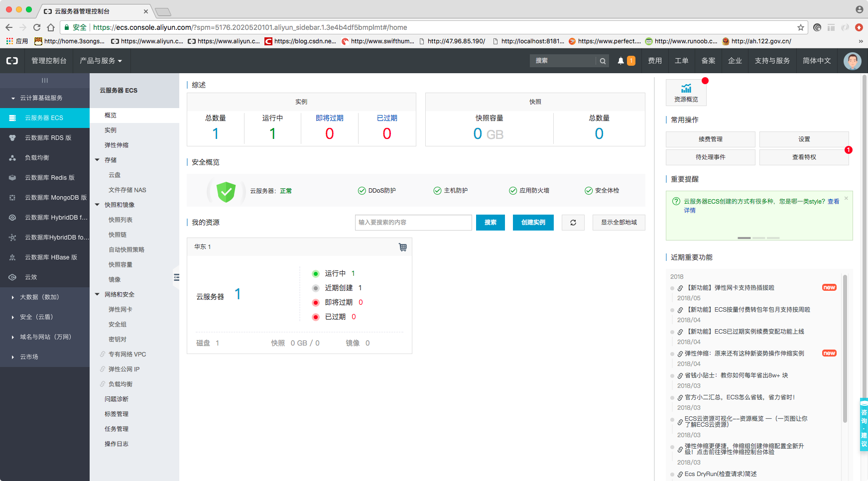The height and width of the screenshot is (481, 868).
Task: Close the 重要提醒 notice with X
Action: [x=846, y=198]
